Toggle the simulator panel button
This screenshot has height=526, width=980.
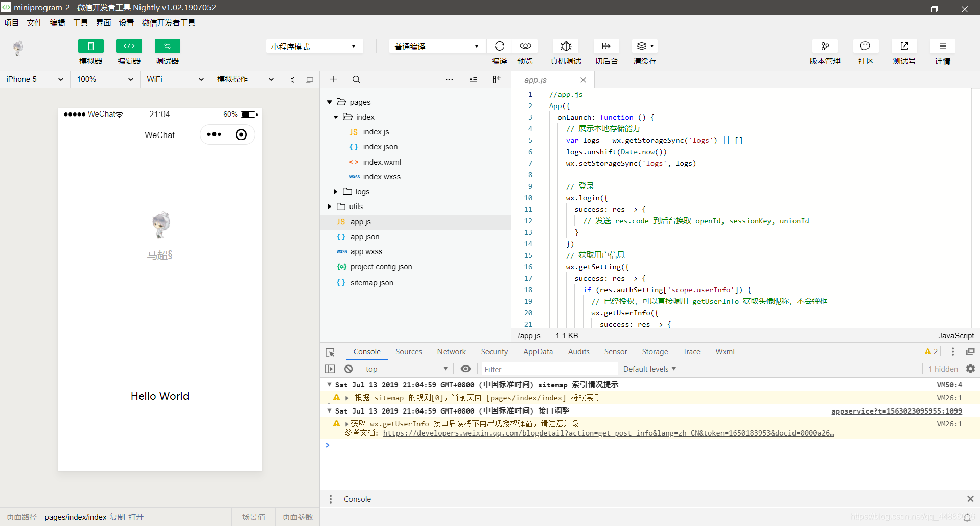(x=91, y=46)
